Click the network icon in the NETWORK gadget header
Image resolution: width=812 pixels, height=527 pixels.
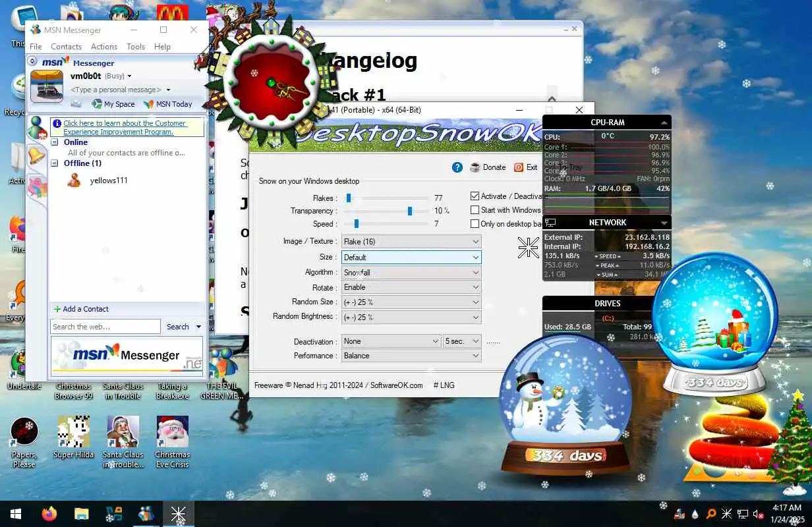pyautogui.click(x=550, y=223)
